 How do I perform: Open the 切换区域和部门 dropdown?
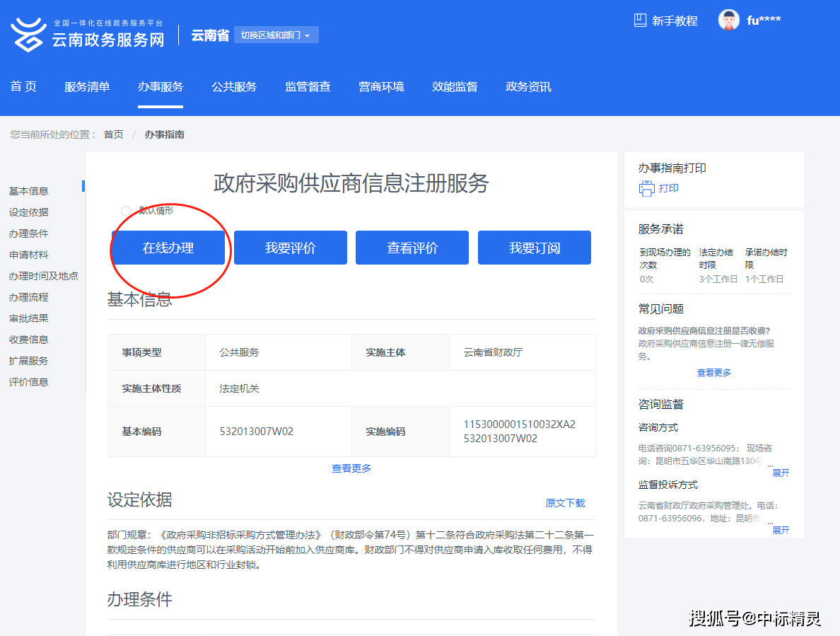(x=276, y=35)
